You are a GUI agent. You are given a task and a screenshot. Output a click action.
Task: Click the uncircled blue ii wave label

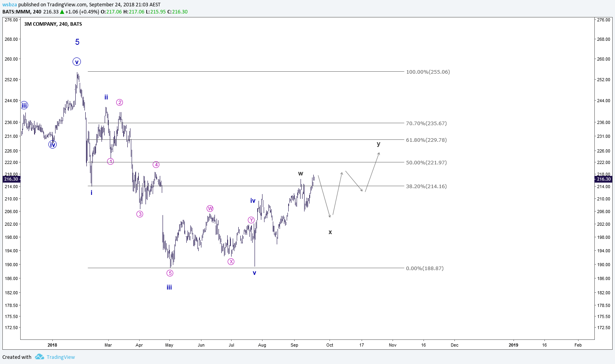(x=106, y=97)
